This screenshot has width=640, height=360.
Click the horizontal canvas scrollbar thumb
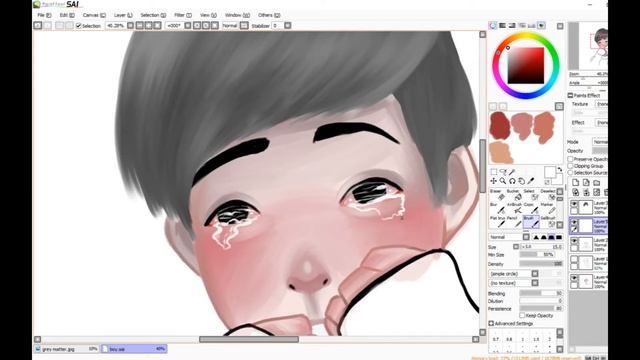(249, 339)
